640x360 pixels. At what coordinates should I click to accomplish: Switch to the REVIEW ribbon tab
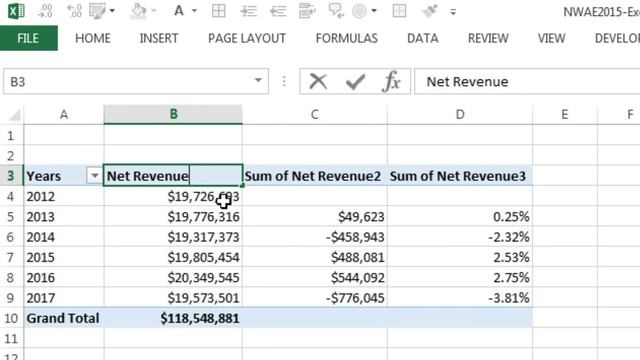[488, 38]
